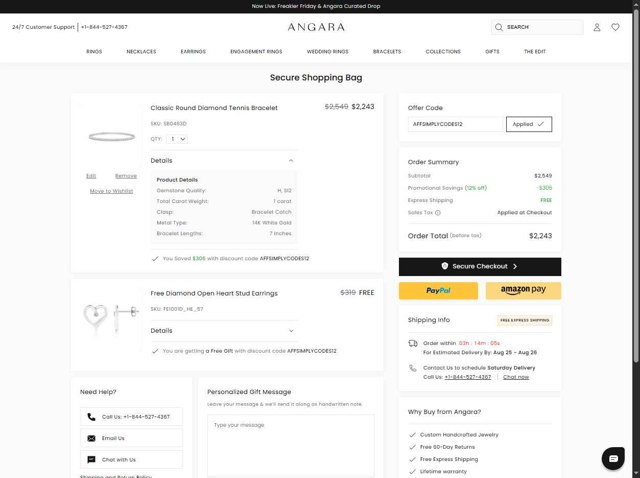Click Edit under the bracelet image
Image resolution: width=640 pixels, height=478 pixels.
coord(91,176)
